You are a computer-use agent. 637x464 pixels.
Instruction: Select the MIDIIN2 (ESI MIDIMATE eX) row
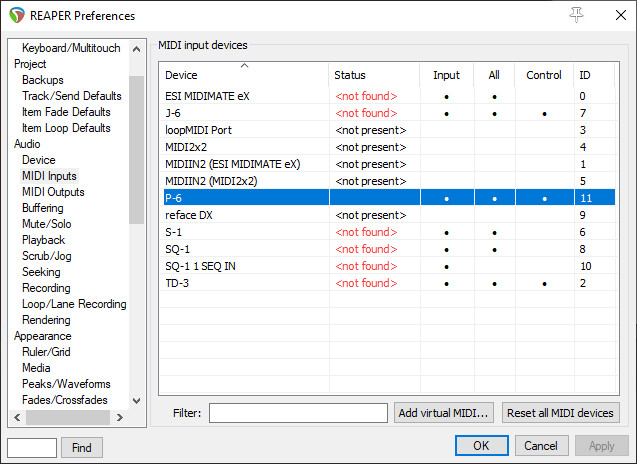pyautogui.click(x=387, y=164)
